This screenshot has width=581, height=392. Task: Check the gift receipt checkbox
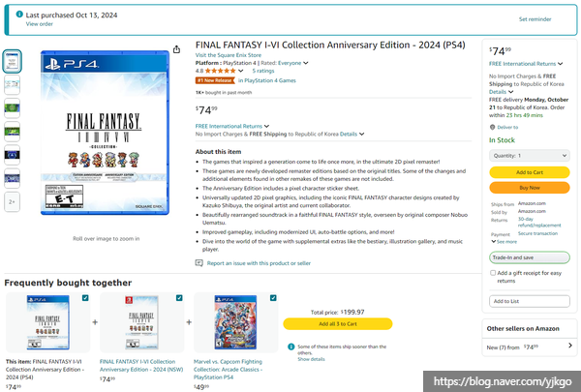[x=494, y=274]
